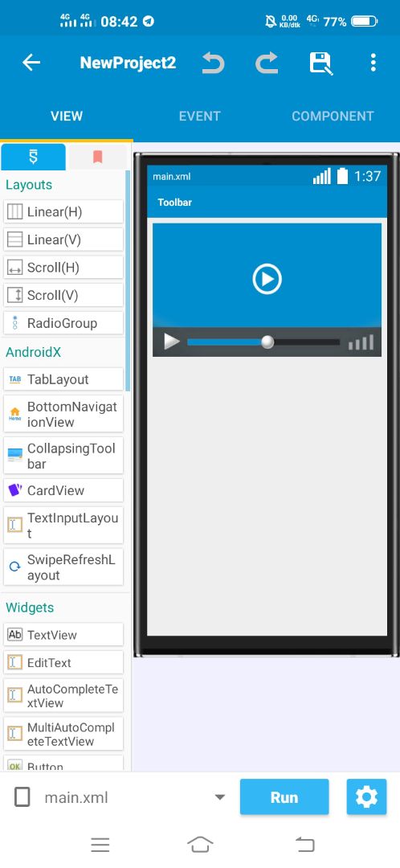Screen dimensions: 400x868
Task: Switch to the EVENT tab
Action: [x=200, y=117]
